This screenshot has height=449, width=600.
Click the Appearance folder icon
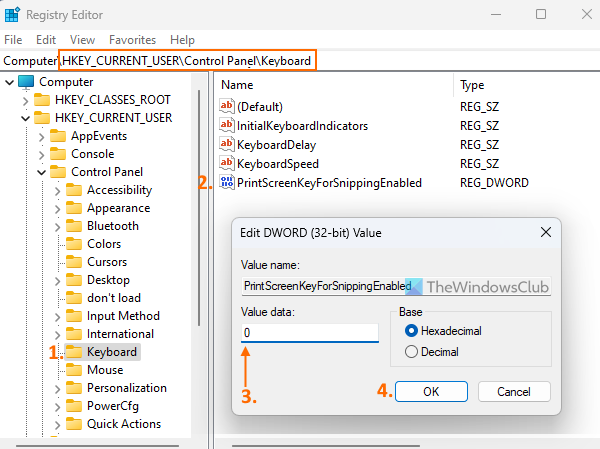(x=74, y=208)
